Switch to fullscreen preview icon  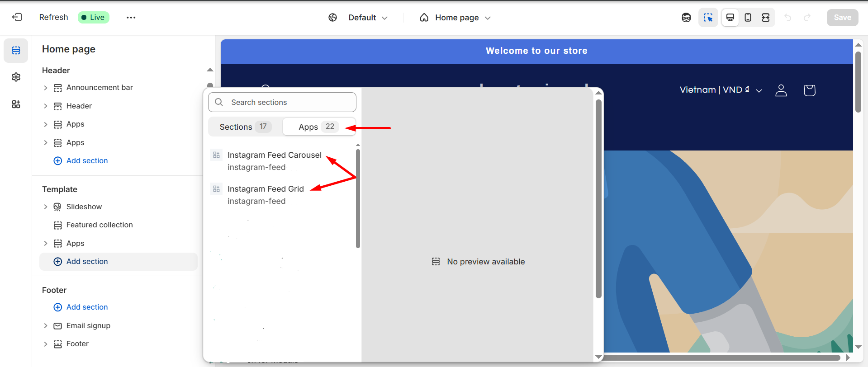point(765,17)
